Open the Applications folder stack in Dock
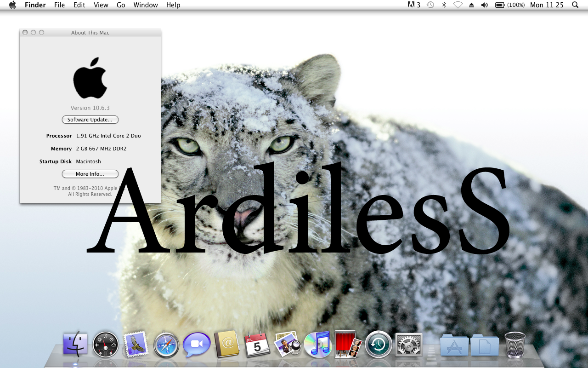This screenshot has width=588, height=368. pos(454,345)
